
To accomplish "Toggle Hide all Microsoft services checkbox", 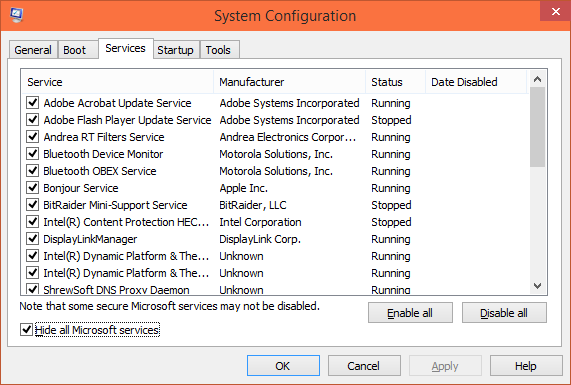I will coord(26,330).
